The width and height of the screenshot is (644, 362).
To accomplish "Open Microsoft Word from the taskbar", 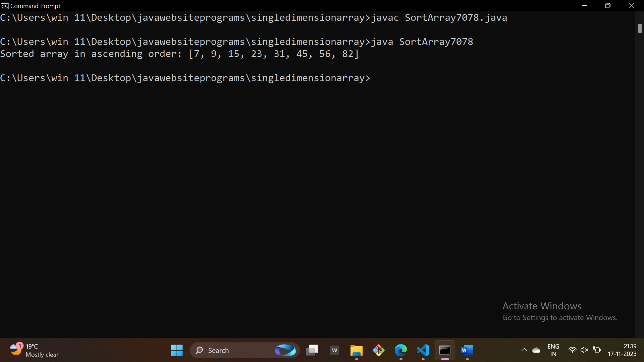I will pos(467,351).
